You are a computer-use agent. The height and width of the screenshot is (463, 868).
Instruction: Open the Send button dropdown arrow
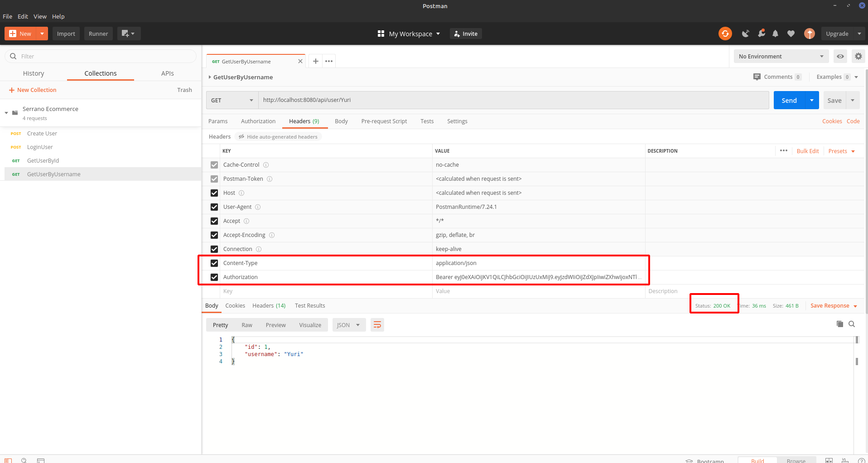tap(812, 100)
